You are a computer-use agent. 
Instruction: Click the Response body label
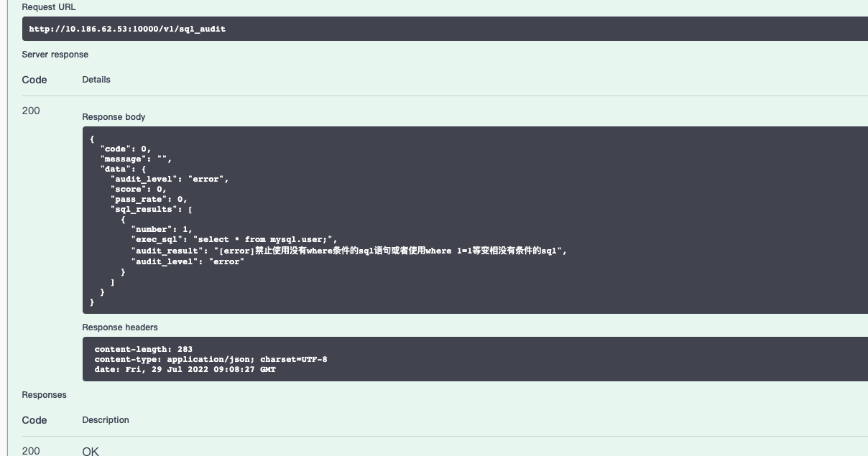coord(114,117)
